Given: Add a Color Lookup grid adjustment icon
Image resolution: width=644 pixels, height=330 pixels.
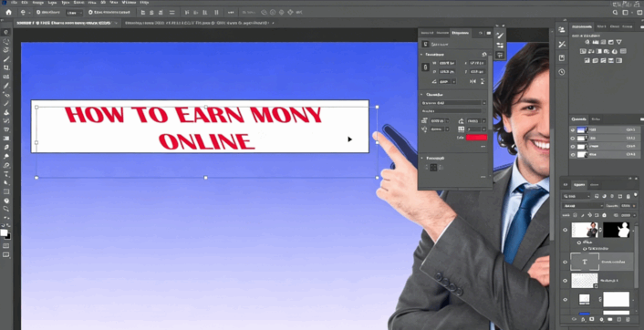Looking at the screenshot, I should point(624,51).
